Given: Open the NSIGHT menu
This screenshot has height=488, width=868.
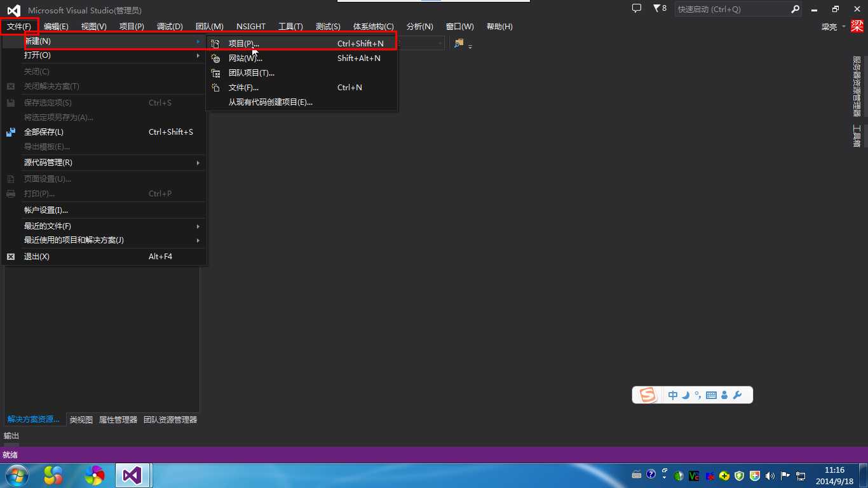Looking at the screenshot, I should coord(251,26).
